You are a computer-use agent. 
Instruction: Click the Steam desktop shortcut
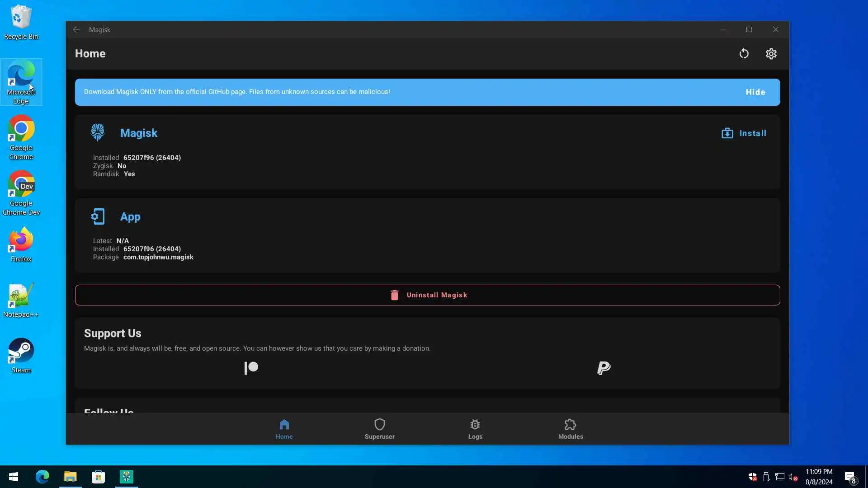click(x=21, y=356)
